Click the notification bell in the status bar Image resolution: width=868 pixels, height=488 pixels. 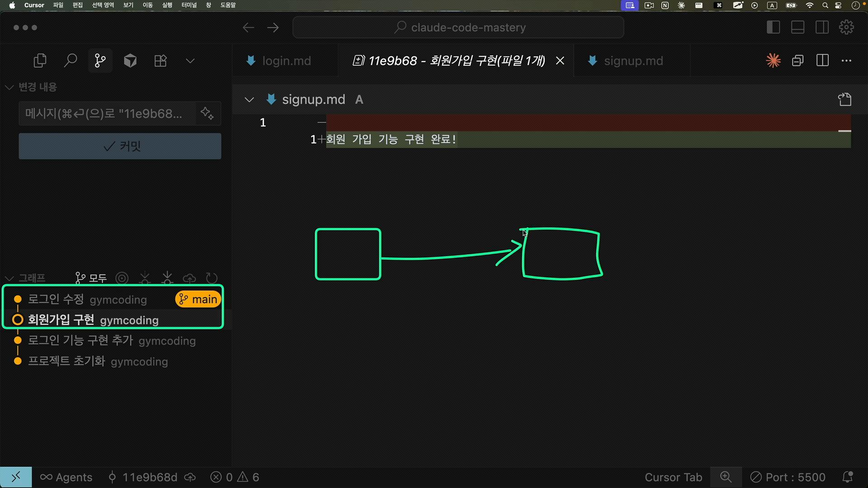click(x=848, y=477)
